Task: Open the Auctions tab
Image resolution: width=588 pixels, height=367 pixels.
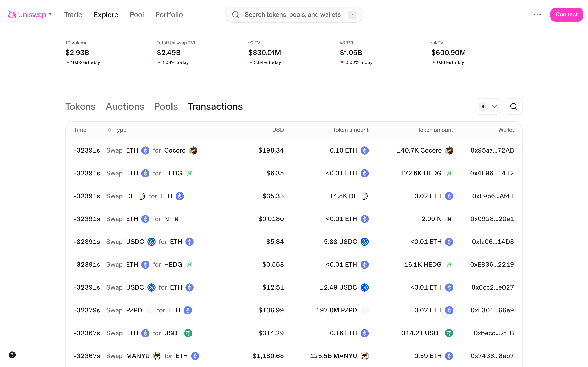Action: point(125,106)
